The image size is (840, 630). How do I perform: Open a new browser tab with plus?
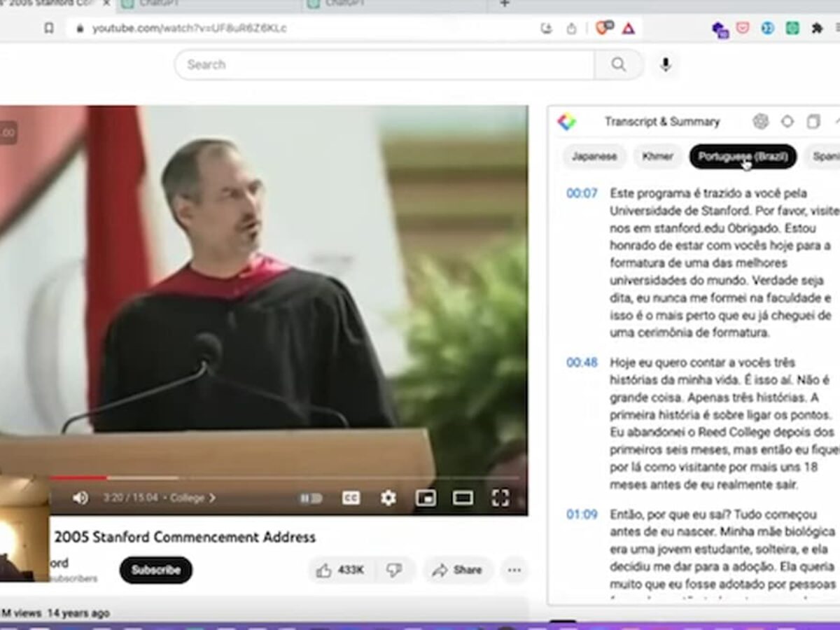pyautogui.click(x=504, y=3)
